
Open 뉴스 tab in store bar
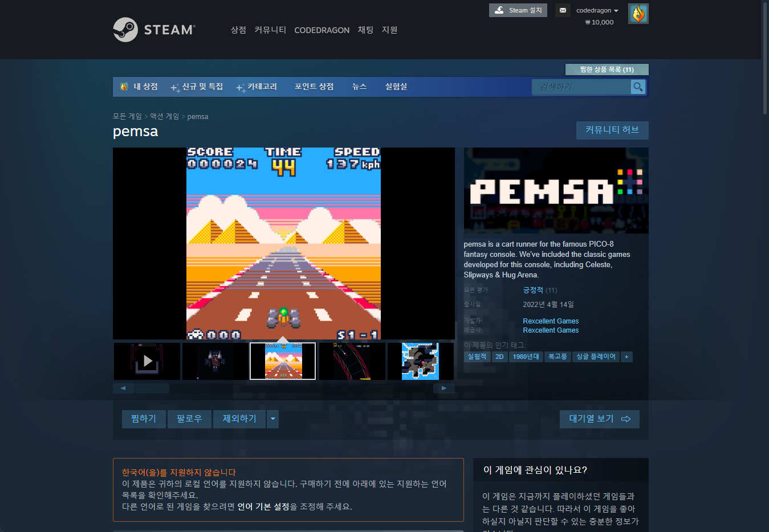(359, 87)
